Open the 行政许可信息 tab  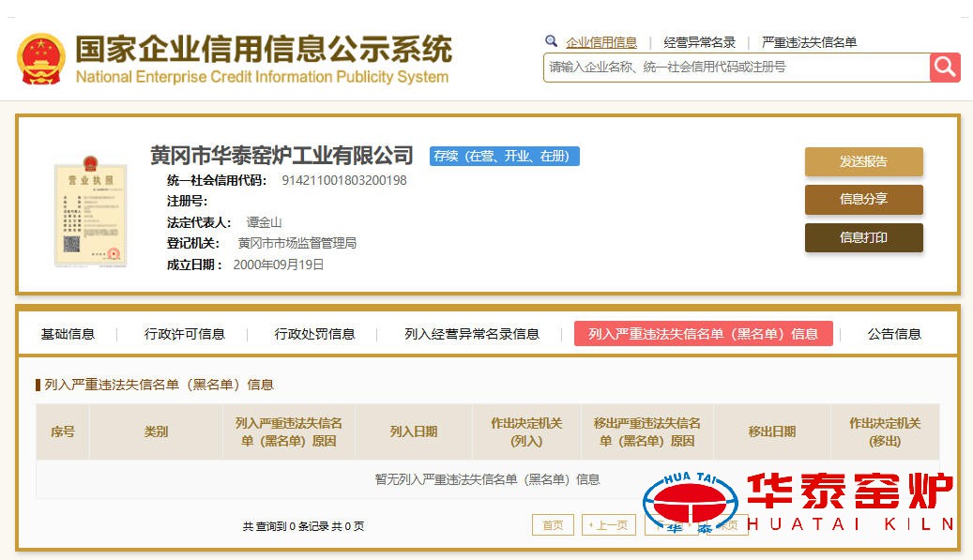tap(185, 334)
